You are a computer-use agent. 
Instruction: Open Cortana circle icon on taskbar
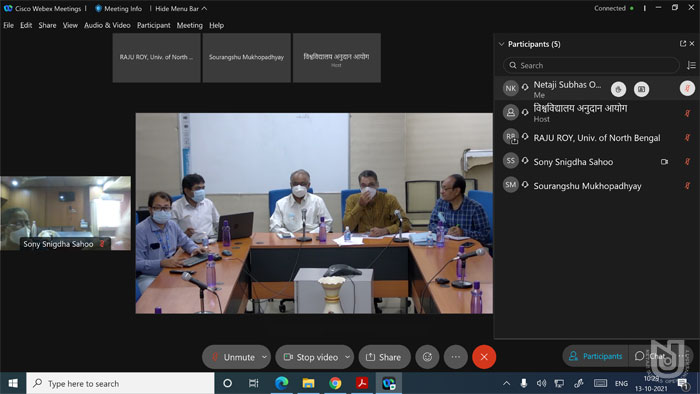point(227,383)
